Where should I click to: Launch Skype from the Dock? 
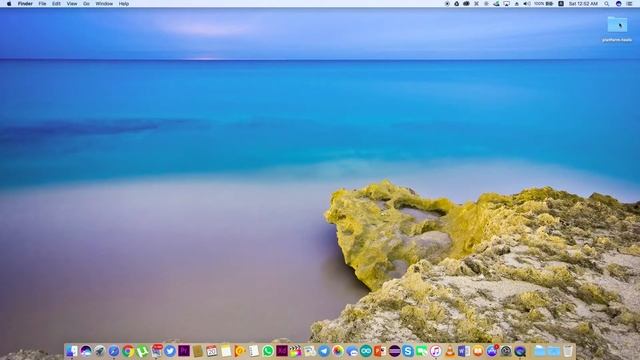408,351
